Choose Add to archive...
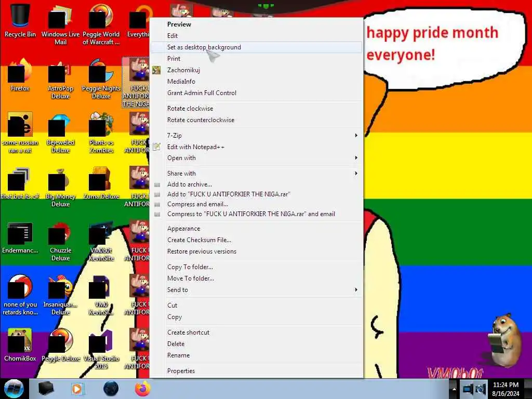532x399 pixels. (256, 184)
